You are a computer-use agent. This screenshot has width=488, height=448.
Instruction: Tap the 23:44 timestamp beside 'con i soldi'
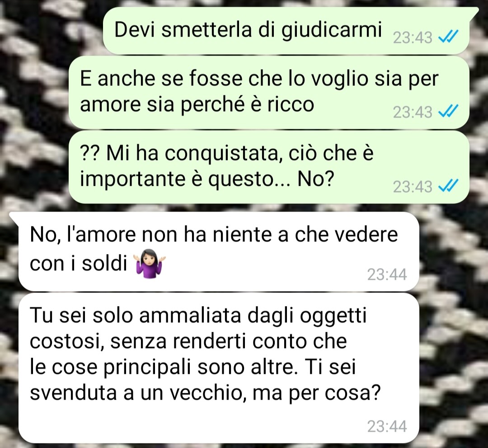(387, 274)
